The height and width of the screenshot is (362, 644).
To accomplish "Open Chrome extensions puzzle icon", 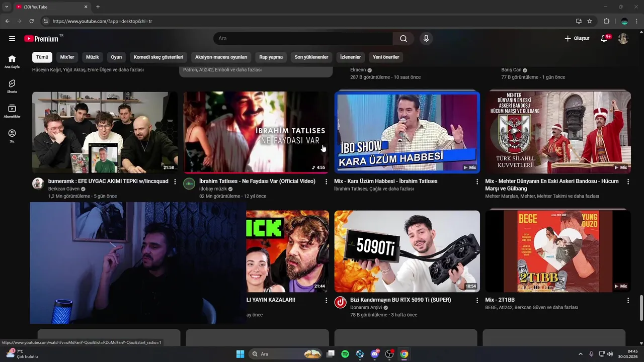I will [607, 21].
